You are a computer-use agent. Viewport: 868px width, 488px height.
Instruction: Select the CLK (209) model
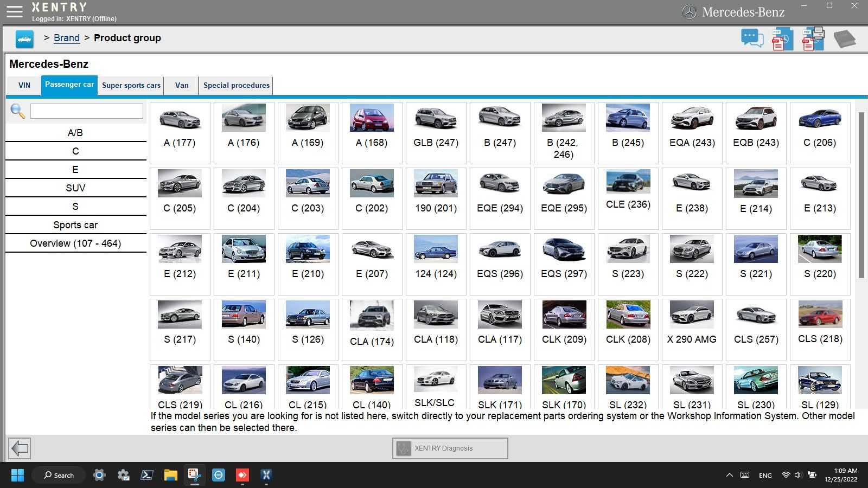[564, 330]
